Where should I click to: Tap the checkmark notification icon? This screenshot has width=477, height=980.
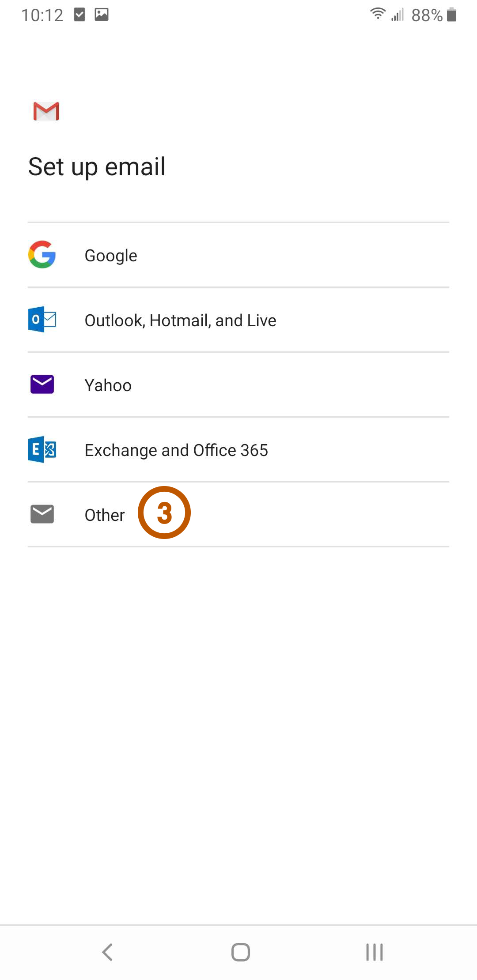tap(79, 15)
